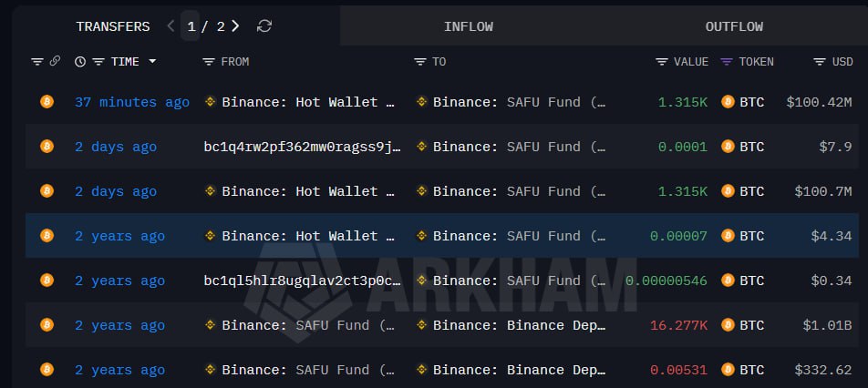Open the TO column filter
Screen dimensions: 868x388
pos(419,62)
